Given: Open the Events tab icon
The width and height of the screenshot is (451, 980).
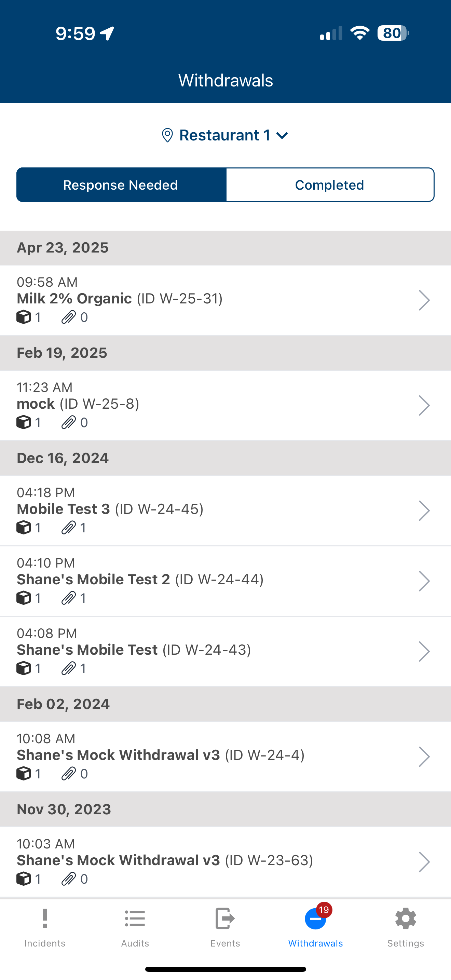Looking at the screenshot, I should click(225, 919).
